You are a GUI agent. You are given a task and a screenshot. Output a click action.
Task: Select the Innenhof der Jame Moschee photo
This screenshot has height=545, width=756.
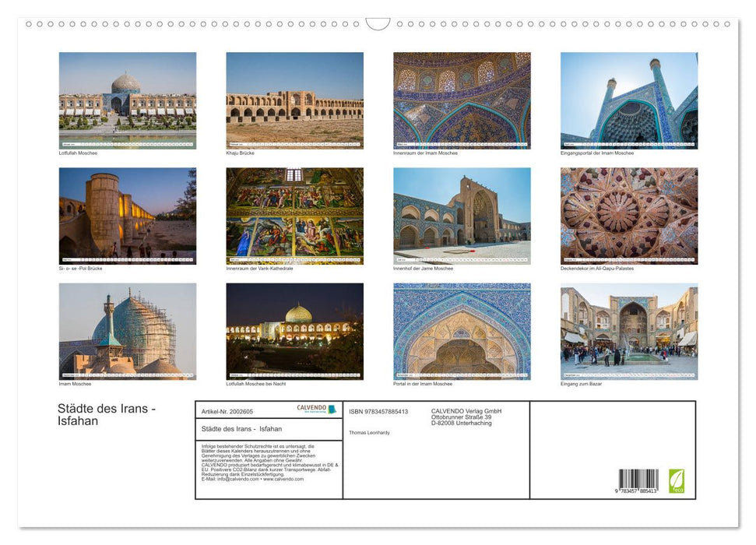(462, 214)
